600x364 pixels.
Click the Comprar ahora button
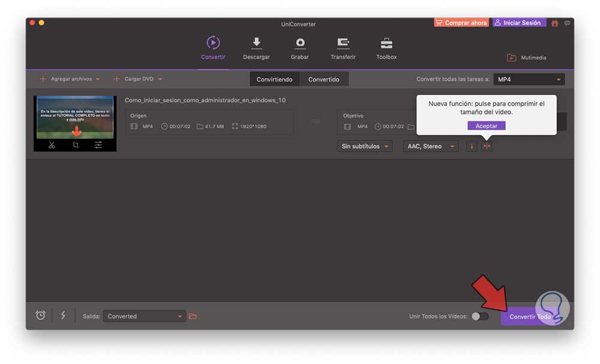461,23
